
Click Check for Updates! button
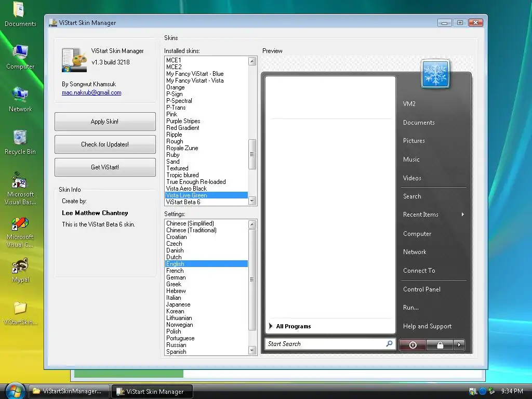click(x=105, y=144)
